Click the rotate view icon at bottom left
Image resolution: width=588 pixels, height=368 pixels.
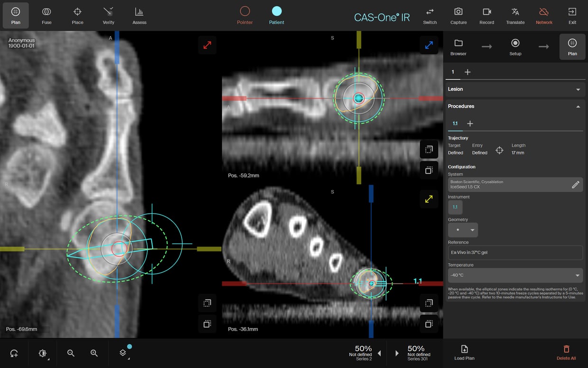(x=14, y=353)
